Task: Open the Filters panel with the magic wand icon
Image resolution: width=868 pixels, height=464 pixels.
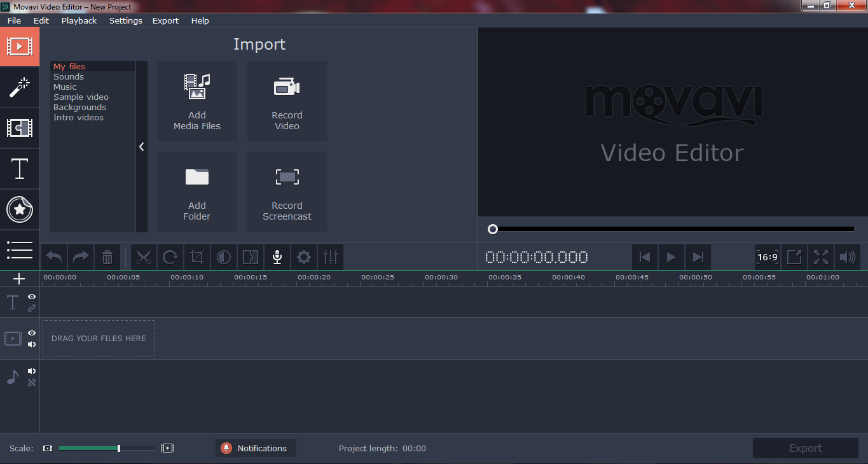Action: [20, 87]
